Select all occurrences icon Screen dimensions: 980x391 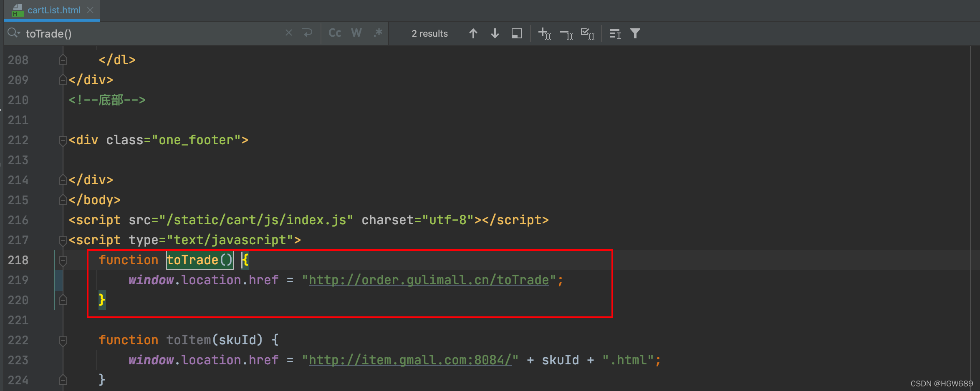(588, 34)
